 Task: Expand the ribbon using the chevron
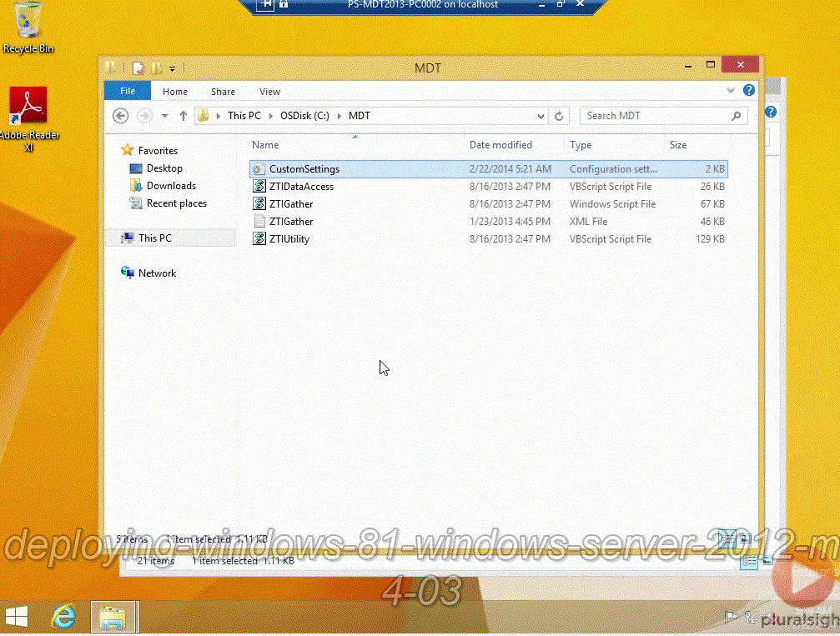[x=730, y=91]
